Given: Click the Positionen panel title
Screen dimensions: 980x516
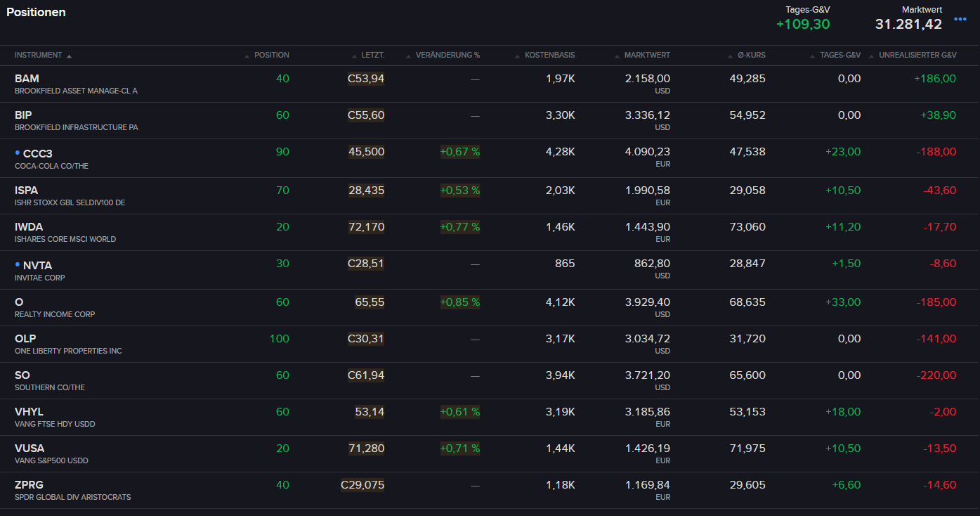Looking at the screenshot, I should (36, 12).
